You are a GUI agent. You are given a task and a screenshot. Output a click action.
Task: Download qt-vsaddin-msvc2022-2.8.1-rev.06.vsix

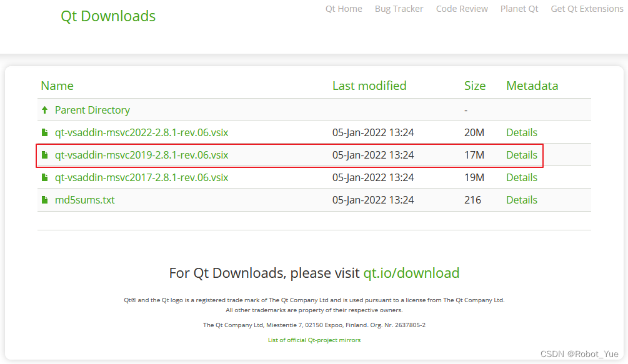point(141,132)
